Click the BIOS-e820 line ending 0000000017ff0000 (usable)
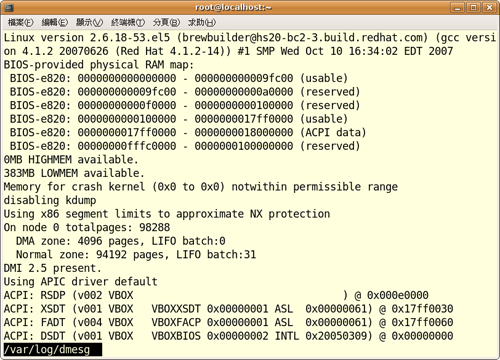The height and width of the screenshot is (360, 500). [x=179, y=119]
